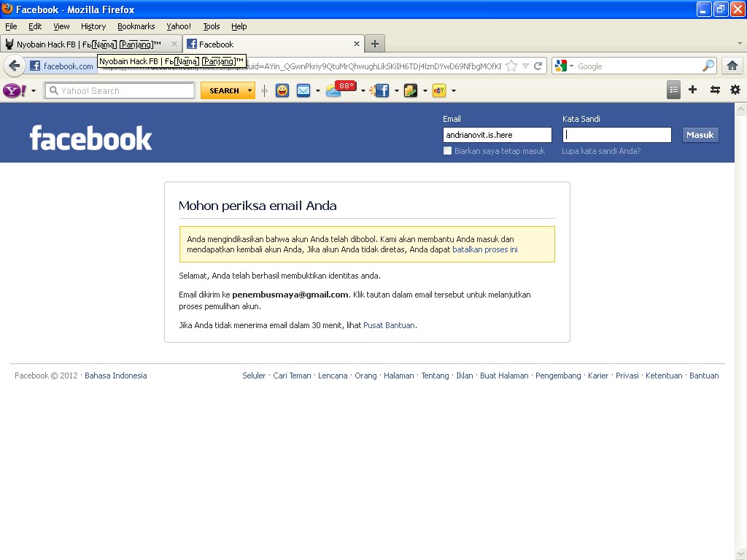Click the weather 88° icon
Viewport: 747px width, 560px height.
pyautogui.click(x=341, y=89)
